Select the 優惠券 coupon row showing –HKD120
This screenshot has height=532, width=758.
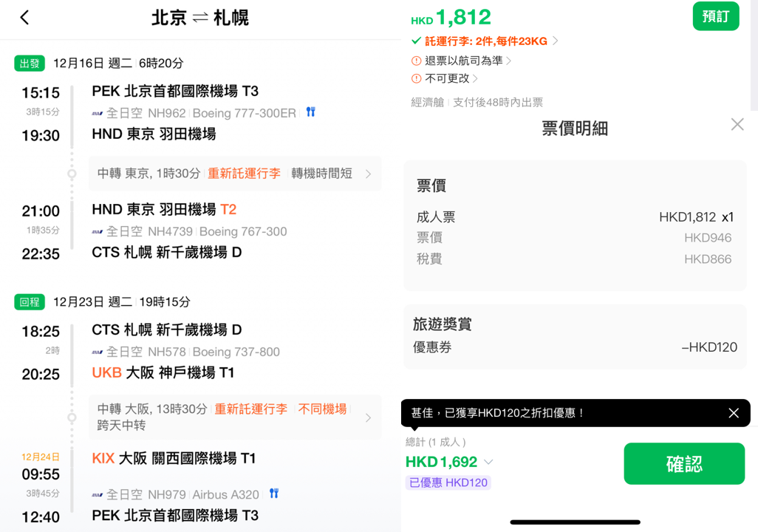pyautogui.click(x=573, y=347)
